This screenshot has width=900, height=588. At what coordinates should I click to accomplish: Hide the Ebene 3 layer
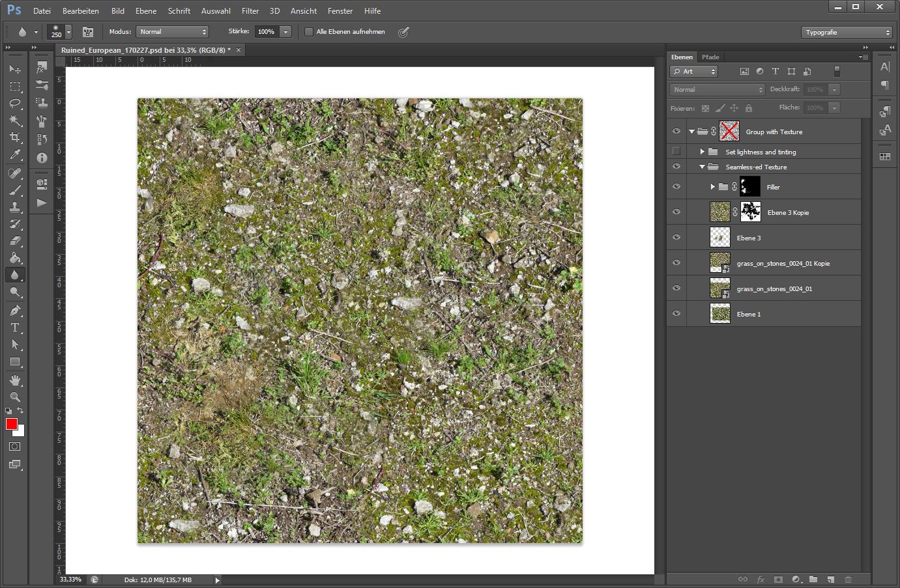click(x=676, y=238)
